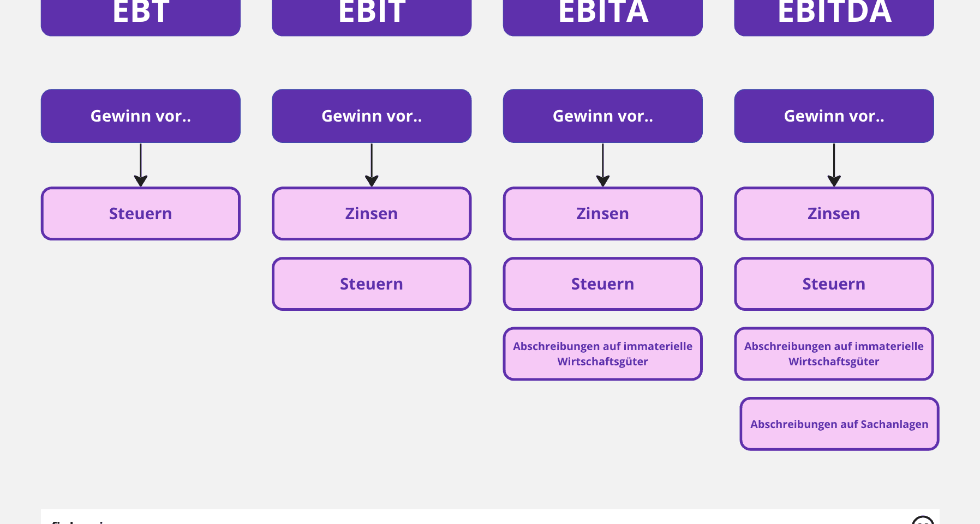Viewport: 980px width, 524px height.
Task: Click Gewinn vor.. under EBIT
Action: tap(372, 116)
